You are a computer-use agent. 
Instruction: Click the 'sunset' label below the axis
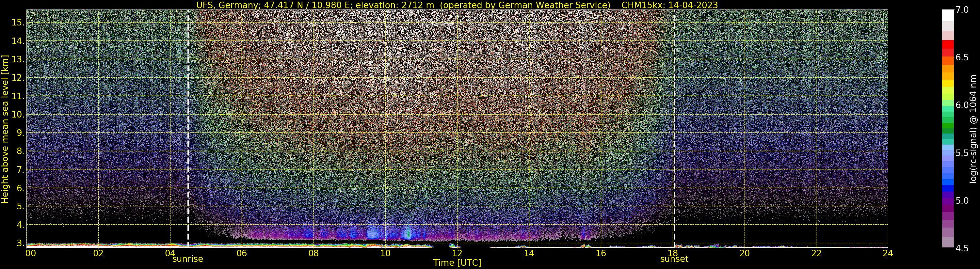(x=674, y=259)
